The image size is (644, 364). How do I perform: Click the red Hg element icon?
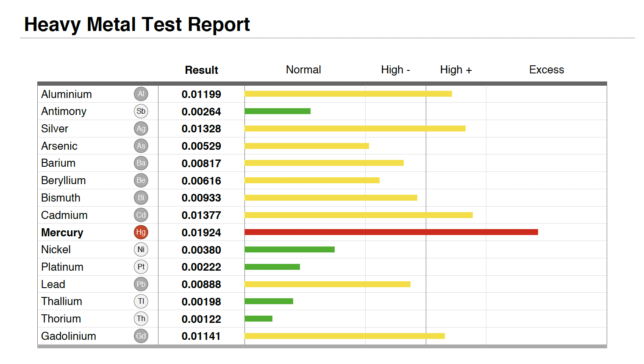click(141, 232)
